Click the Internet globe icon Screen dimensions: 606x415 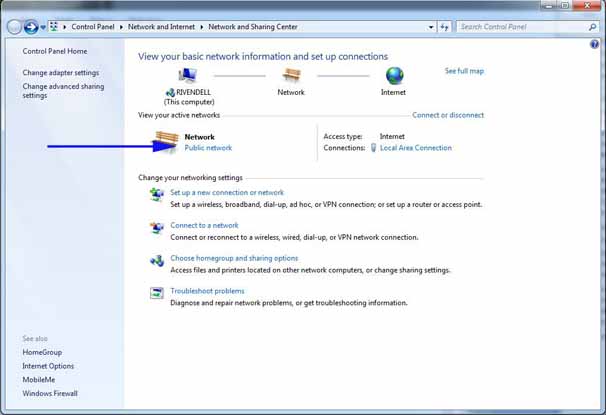tap(395, 76)
